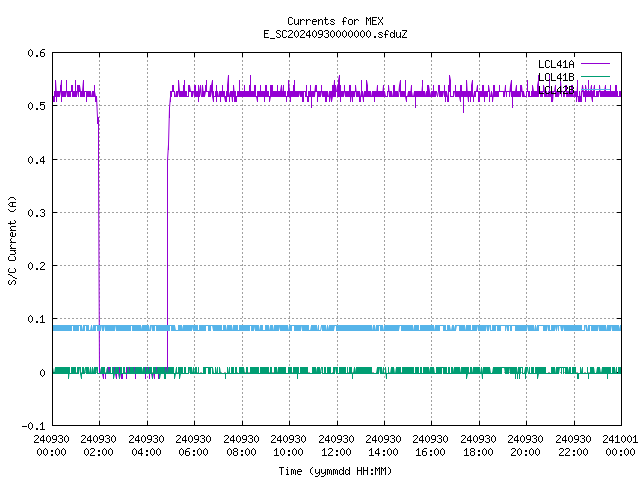Image resolution: width=640 pixels, height=480 pixels.
Task: Click the green LCL41B legend line sample
Action: pyautogui.click(x=595, y=76)
